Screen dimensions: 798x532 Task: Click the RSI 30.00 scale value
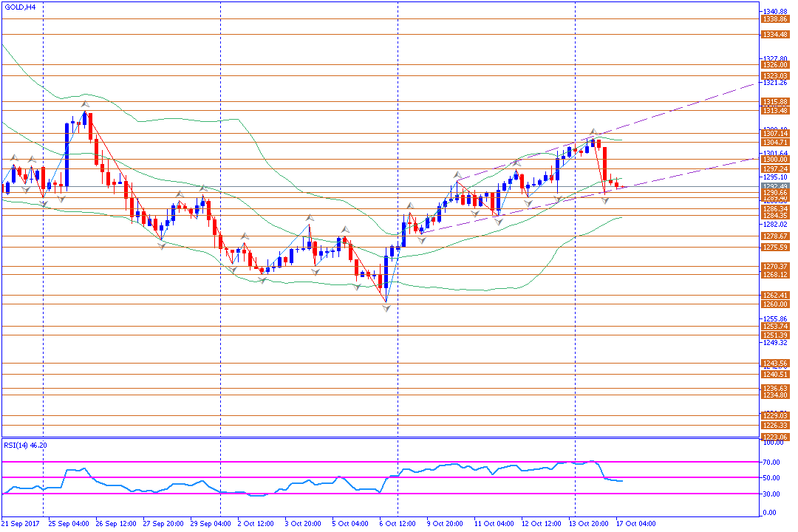coord(771,494)
